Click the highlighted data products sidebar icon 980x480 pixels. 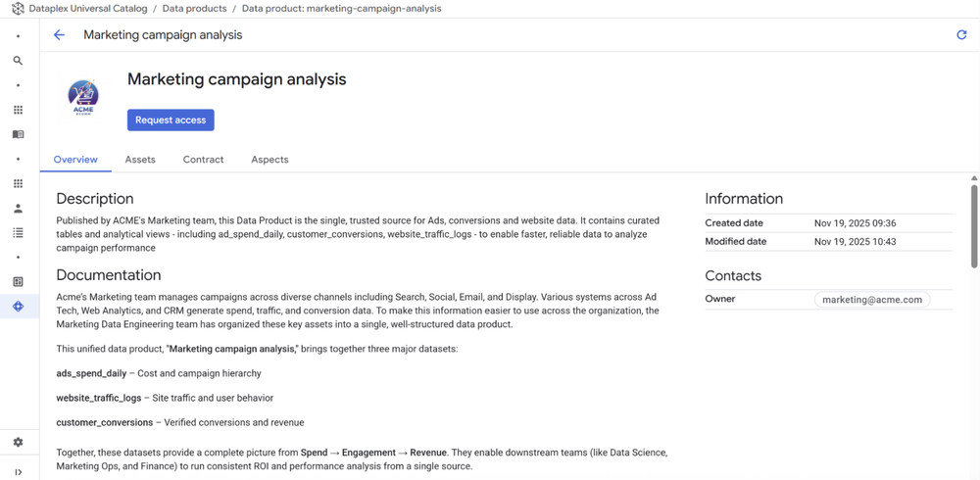coord(18,307)
